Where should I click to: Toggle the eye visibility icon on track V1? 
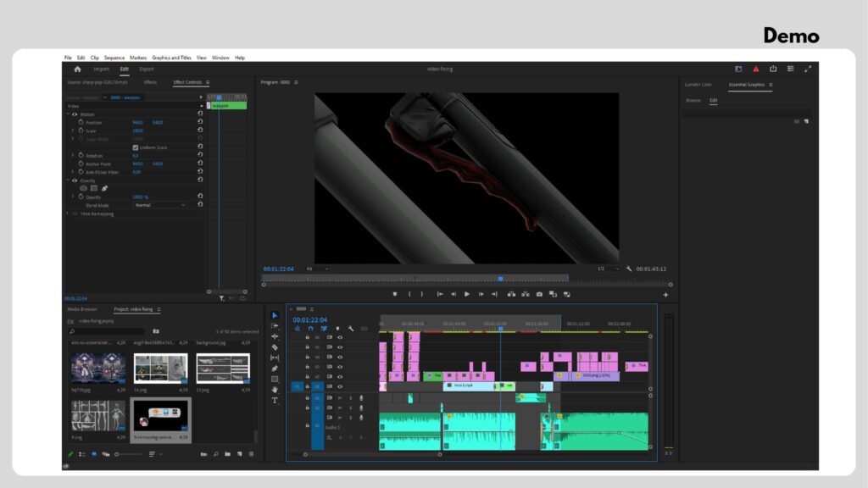[x=340, y=386]
